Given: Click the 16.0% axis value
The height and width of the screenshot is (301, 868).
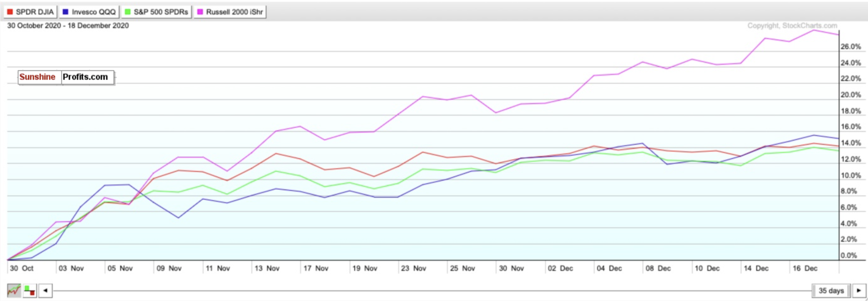Looking at the screenshot, I should tap(851, 127).
